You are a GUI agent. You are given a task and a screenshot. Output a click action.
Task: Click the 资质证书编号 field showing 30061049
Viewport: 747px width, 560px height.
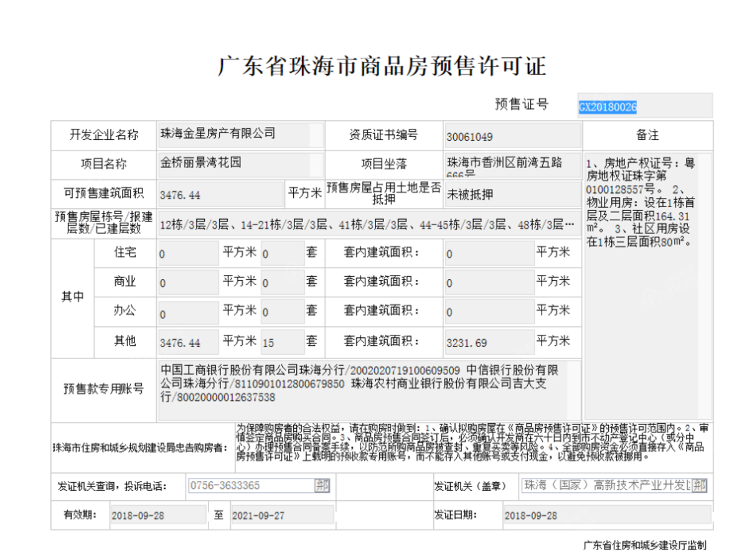click(512, 136)
